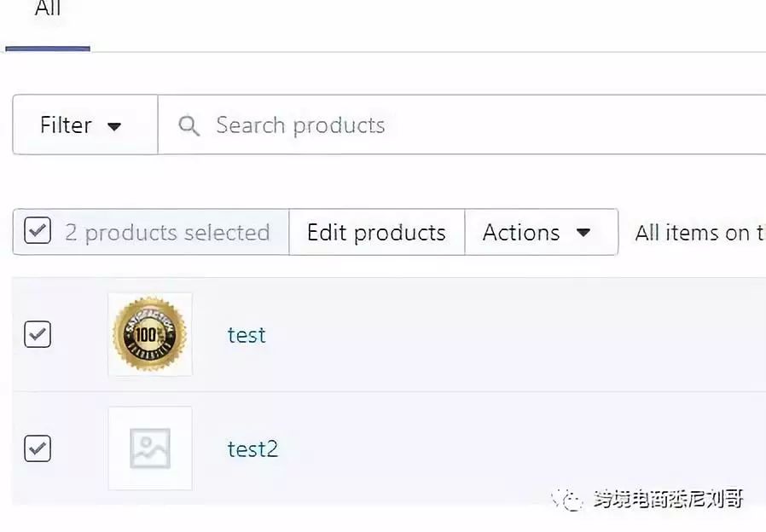The image size is (766, 532).
Task: Select the All items option on the right
Action: click(x=698, y=232)
